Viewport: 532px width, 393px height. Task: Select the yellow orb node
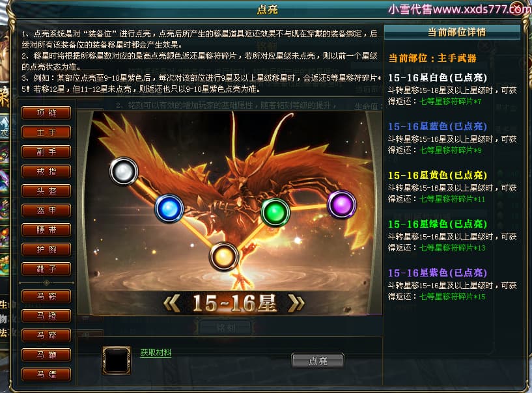tap(223, 257)
